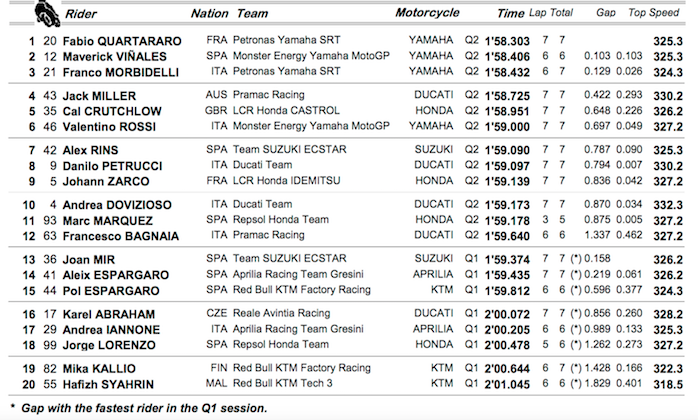Click the Nation column header

click(208, 14)
